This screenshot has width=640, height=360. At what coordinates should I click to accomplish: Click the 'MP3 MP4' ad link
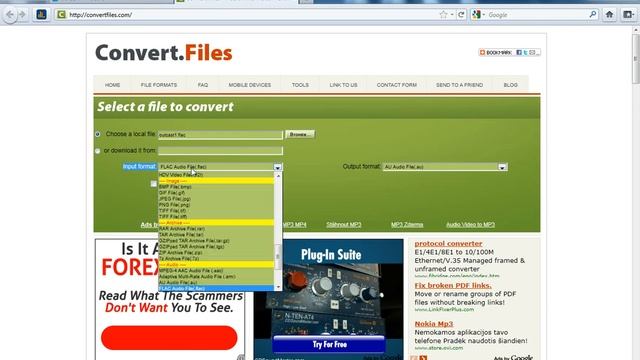click(295, 224)
